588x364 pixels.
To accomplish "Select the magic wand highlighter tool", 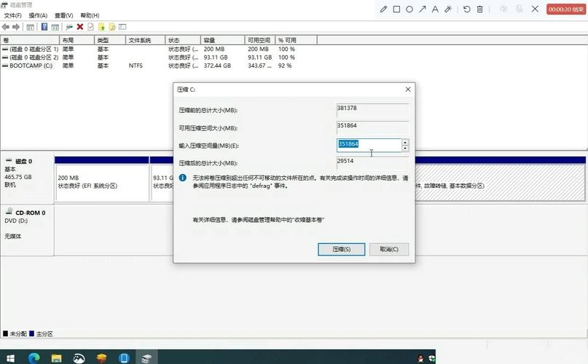I will point(448,9).
